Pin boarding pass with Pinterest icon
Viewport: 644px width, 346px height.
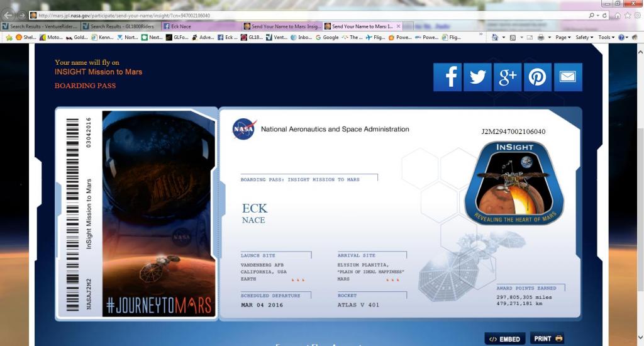point(538,77)
